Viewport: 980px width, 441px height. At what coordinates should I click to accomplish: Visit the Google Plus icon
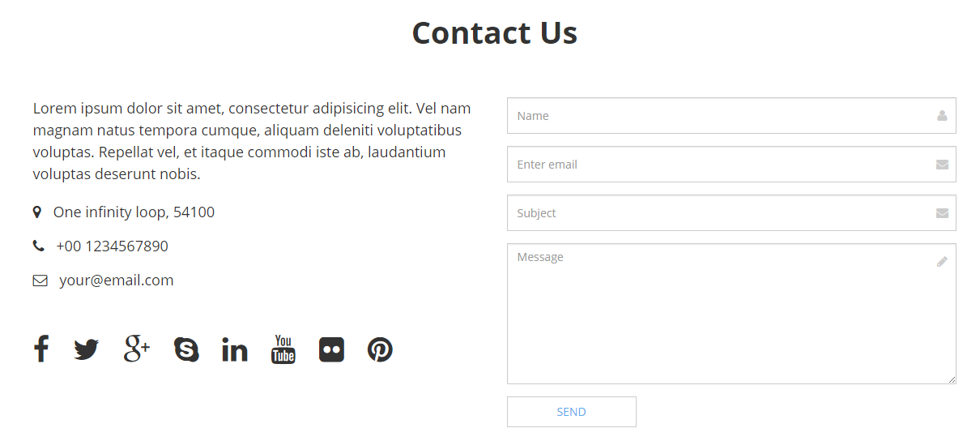point(137,349)
